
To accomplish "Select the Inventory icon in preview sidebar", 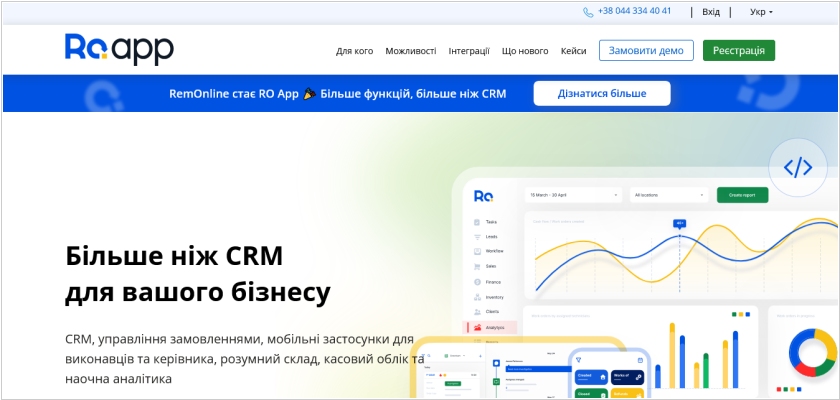I will pyautogui.click(x=477, y=297).
